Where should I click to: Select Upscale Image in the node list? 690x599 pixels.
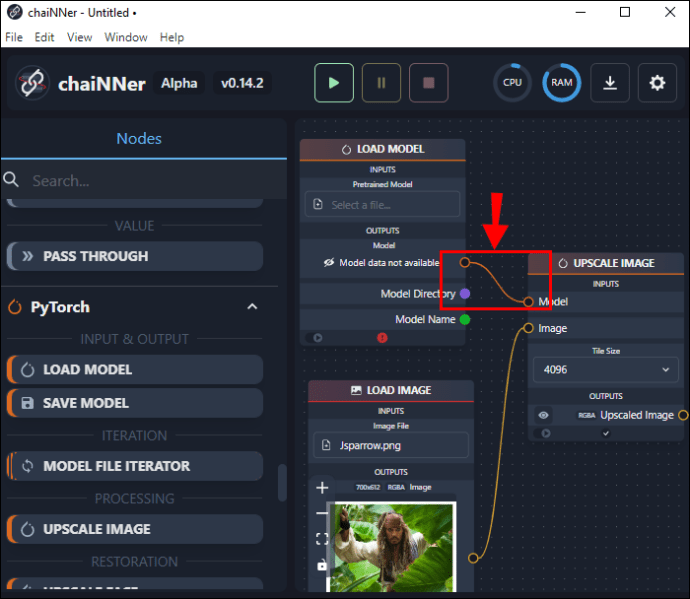point(135,529)
